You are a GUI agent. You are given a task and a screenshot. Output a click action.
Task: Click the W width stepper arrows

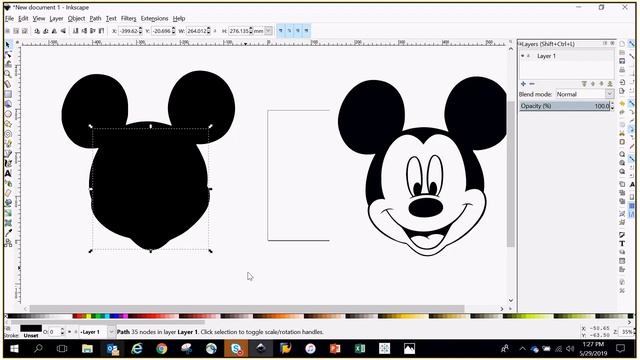tap(209, 31)
